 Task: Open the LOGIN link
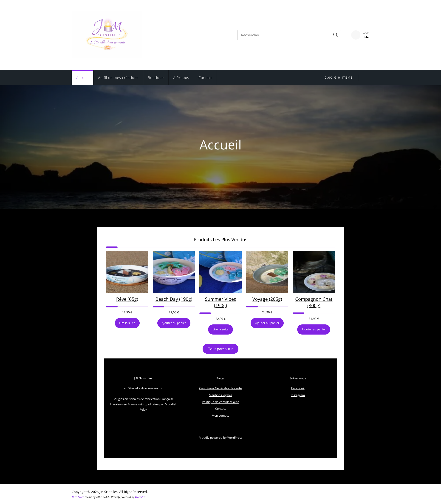click(366, 33)
